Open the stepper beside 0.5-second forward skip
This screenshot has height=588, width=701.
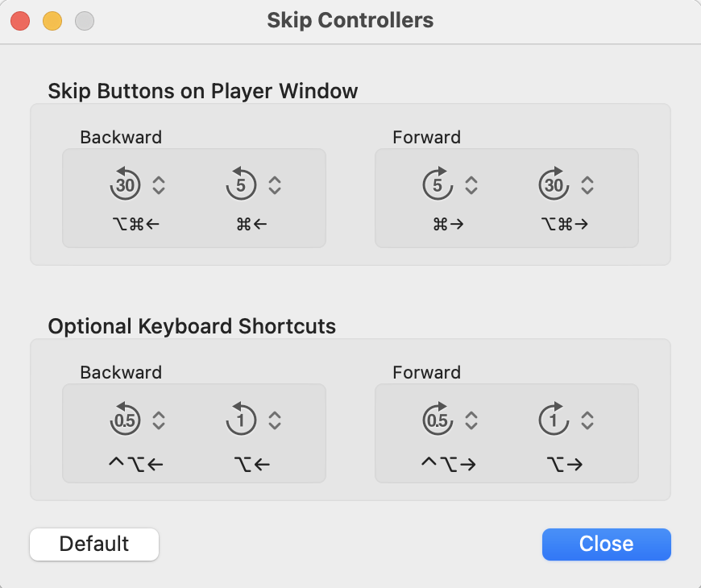point(471,420)
